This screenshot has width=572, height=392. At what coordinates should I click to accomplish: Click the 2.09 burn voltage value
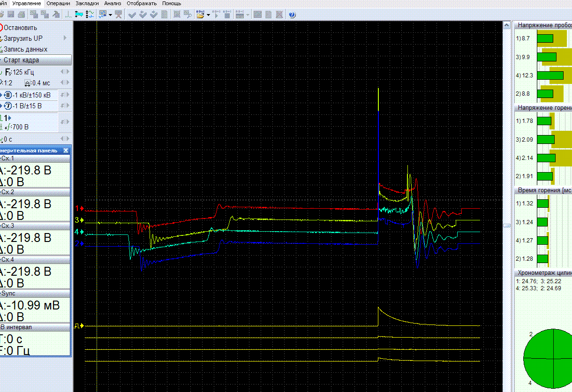(x=527, y=140)
